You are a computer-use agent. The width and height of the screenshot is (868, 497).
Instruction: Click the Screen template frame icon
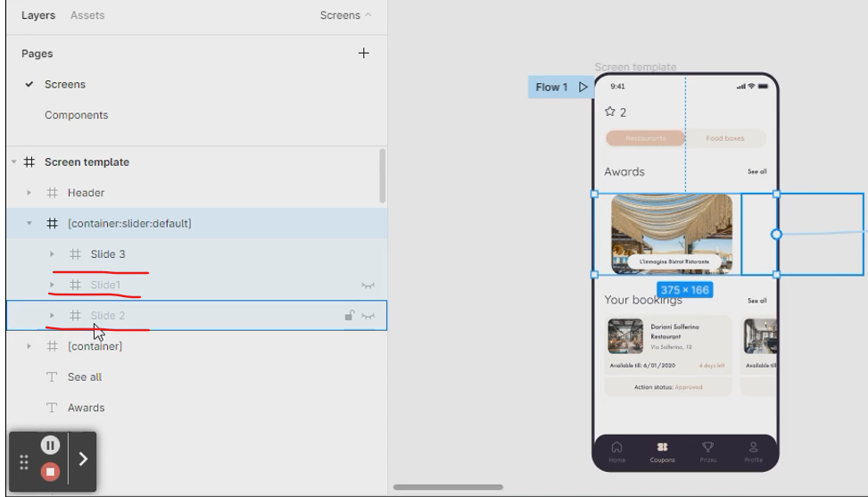tap(29, 162)
